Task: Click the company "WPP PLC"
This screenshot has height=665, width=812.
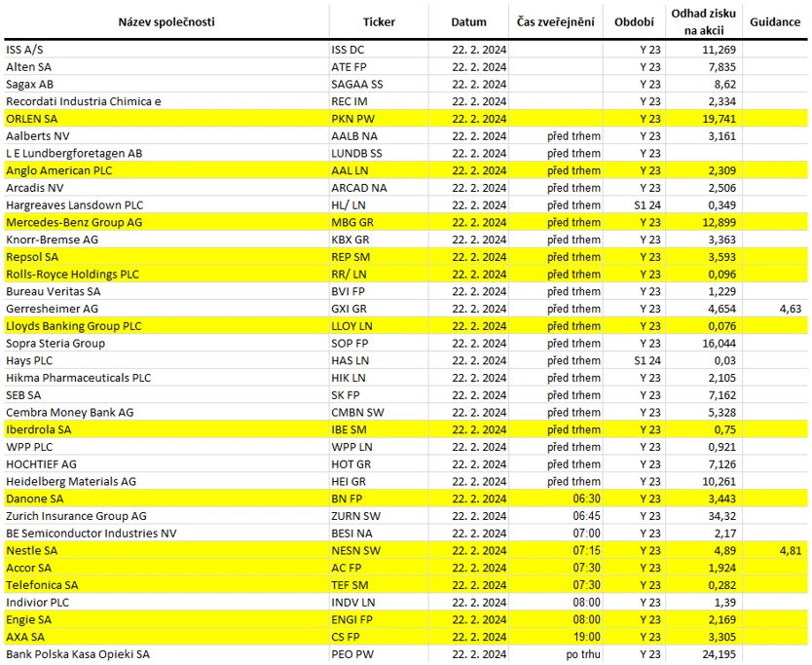Action: pyautogui.click(x=29, y=447)
